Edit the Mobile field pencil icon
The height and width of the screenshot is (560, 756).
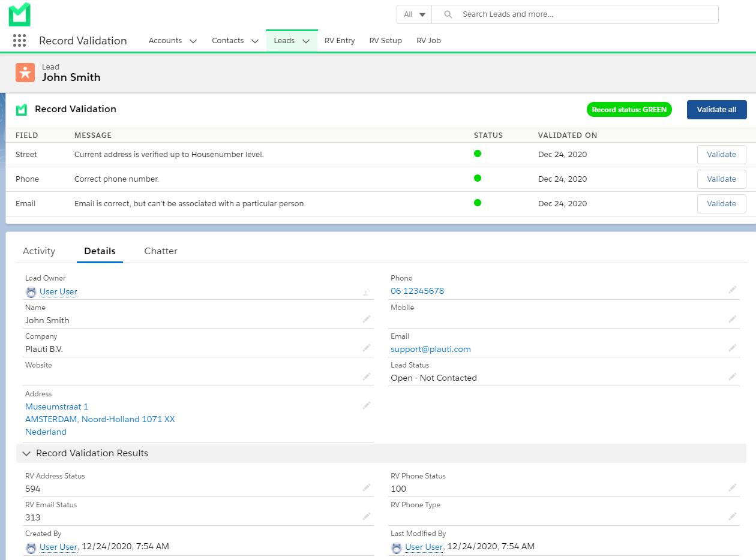733,319
